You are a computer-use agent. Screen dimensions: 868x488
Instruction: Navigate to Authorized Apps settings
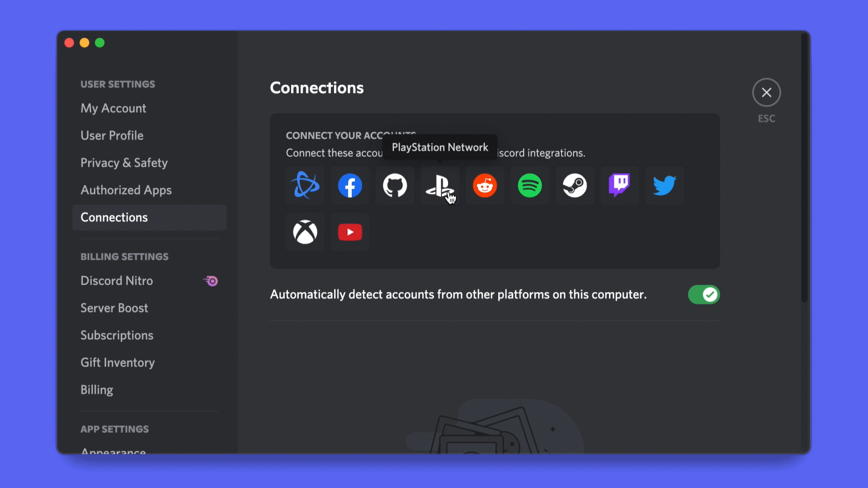point(127,189)
